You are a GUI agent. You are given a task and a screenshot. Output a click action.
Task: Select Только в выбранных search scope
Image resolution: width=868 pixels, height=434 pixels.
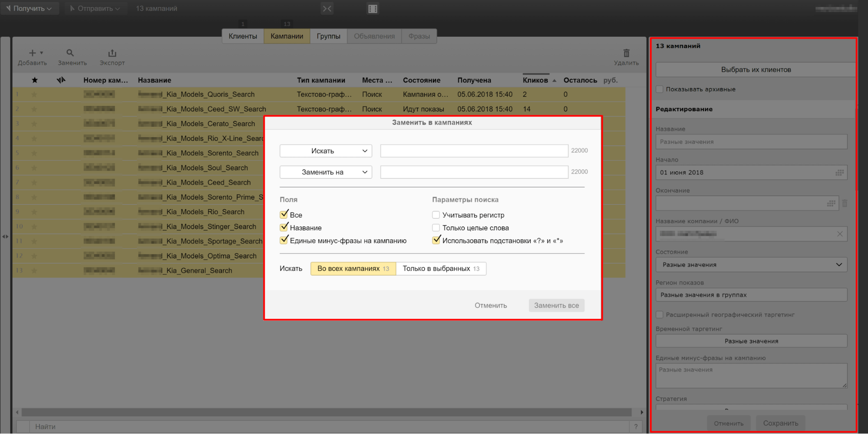click(441, 269)
